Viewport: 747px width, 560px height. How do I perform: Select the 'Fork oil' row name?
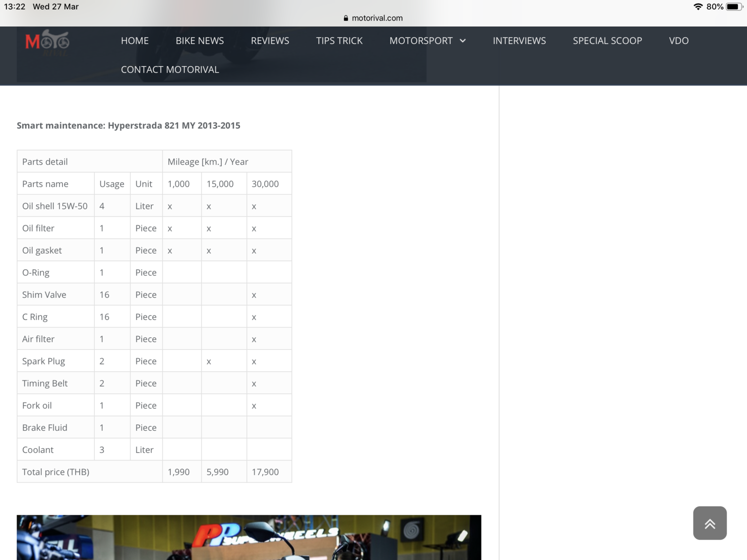(56, 405)
